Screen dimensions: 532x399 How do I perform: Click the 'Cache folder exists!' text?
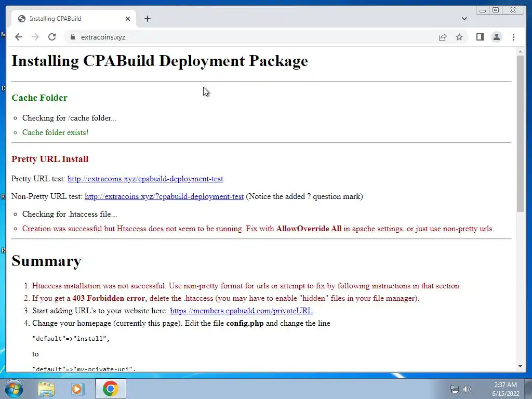(x=55, y=132)
